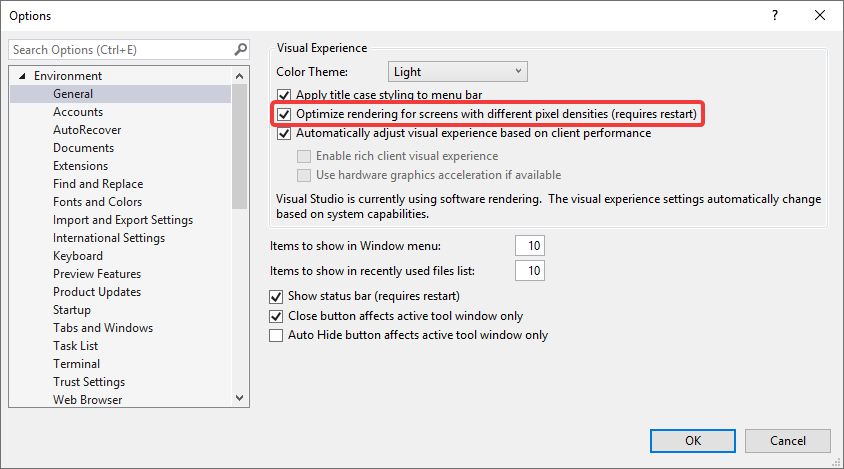Image resolution: width=844 pixels, height=469 pixels.
Task: Toggle Apply title case styling to menu bar
Action: pos(284,95)
